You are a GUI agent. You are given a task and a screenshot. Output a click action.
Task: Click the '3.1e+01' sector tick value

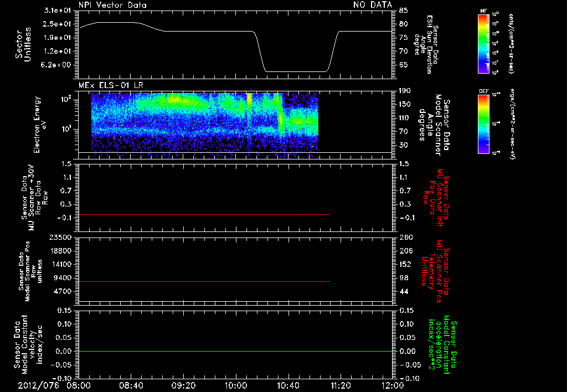[58, 11]
